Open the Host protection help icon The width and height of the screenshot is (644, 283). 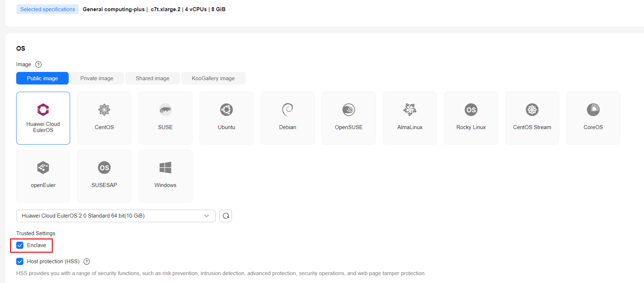(87, 261)
